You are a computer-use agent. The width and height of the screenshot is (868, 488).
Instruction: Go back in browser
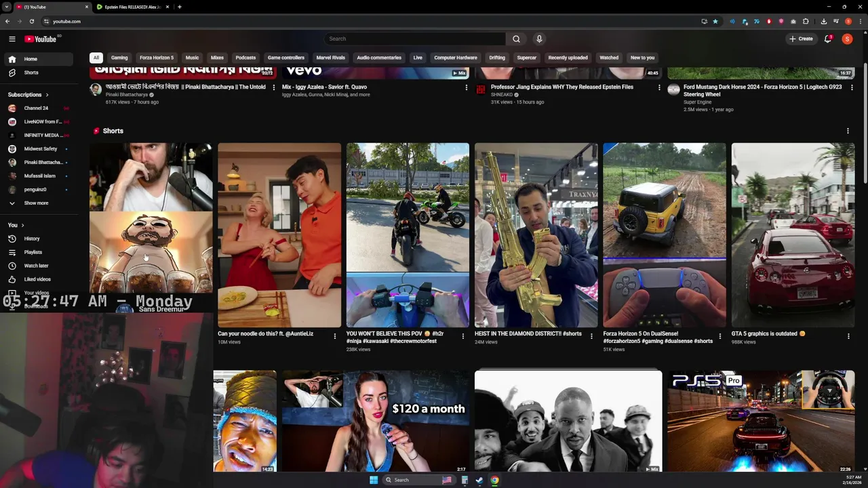(x=7, y=22)
